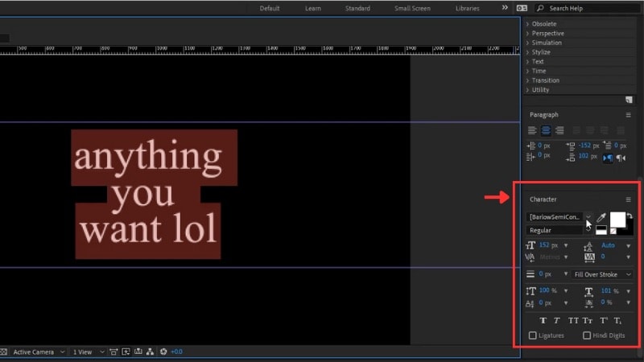Set right-to-left text direction
The width and height of the screenshot is (644, 362).
tap(621, 158)
